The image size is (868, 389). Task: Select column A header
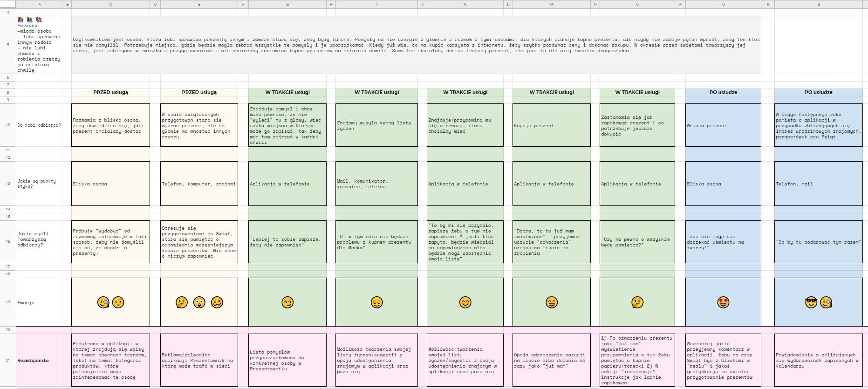40,4
